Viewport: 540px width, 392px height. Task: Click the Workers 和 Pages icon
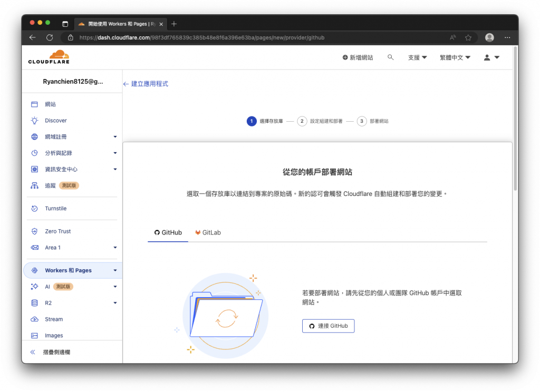click(34, 270)
